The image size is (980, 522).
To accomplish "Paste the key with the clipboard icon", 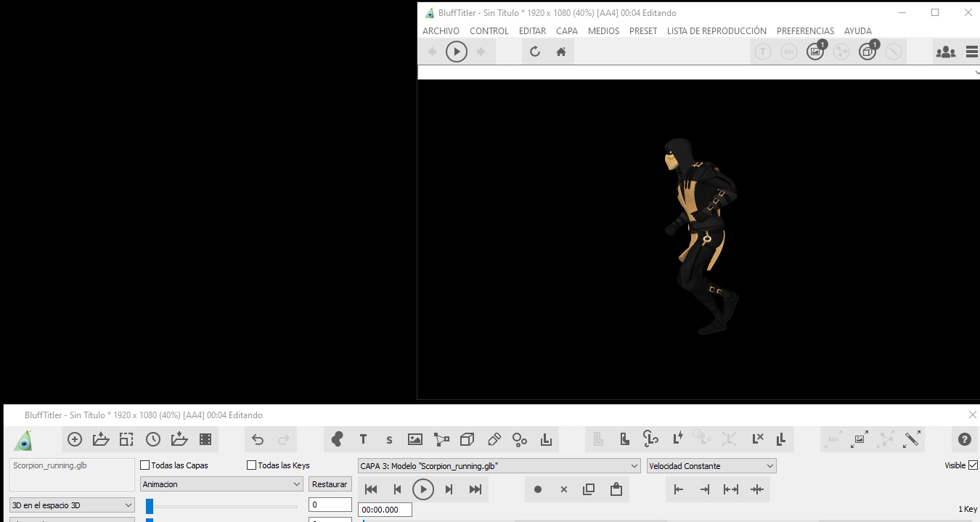I will (616, 489).
